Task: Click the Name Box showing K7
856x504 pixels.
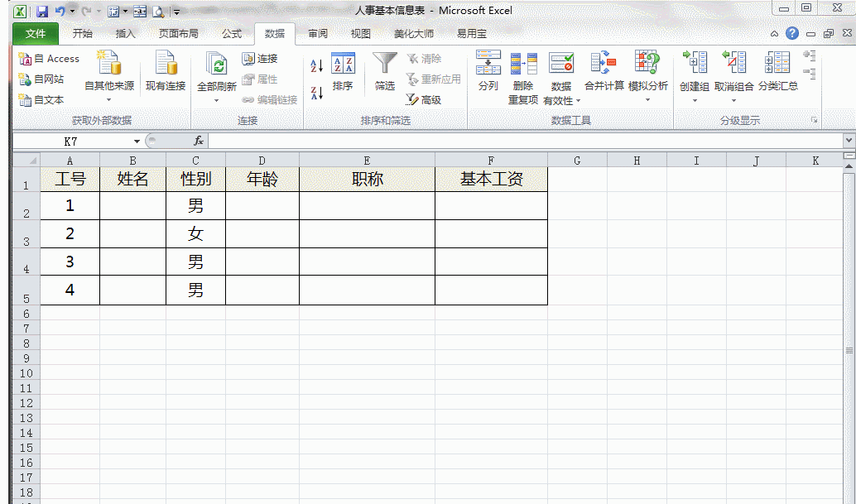Action: [71, 142]
